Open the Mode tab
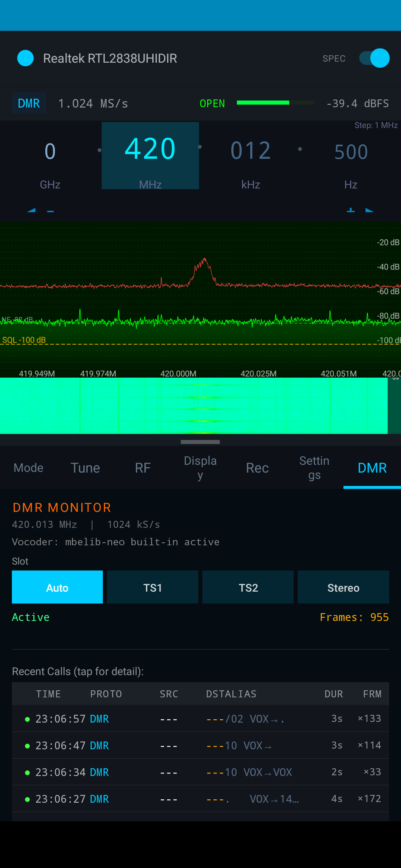 tap(29, 468)
